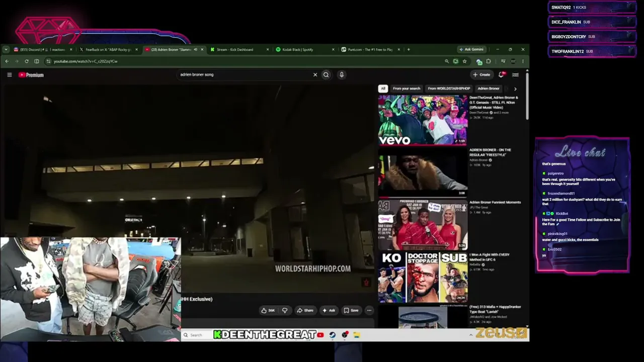Screen dimensions: 644x362
Task: Dislike the video with thumbs down
Action: pyautogui.click(x=285, y=310)
